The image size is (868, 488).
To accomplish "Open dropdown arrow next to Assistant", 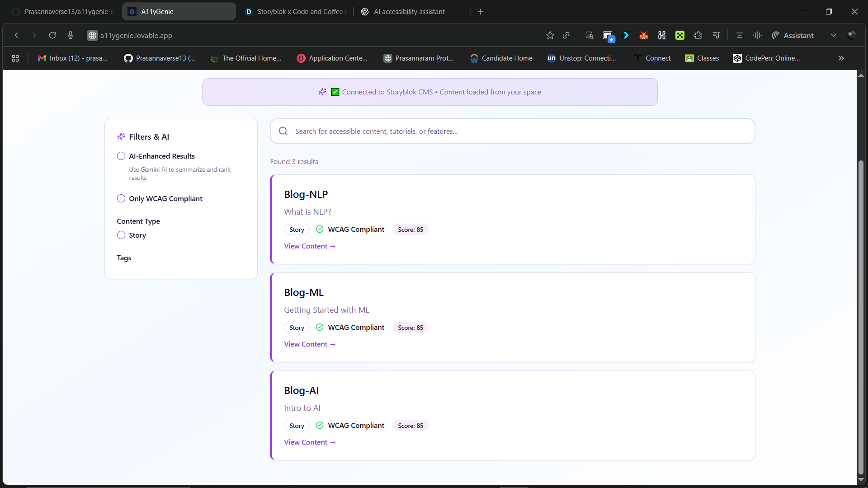I will click(833, 35).
